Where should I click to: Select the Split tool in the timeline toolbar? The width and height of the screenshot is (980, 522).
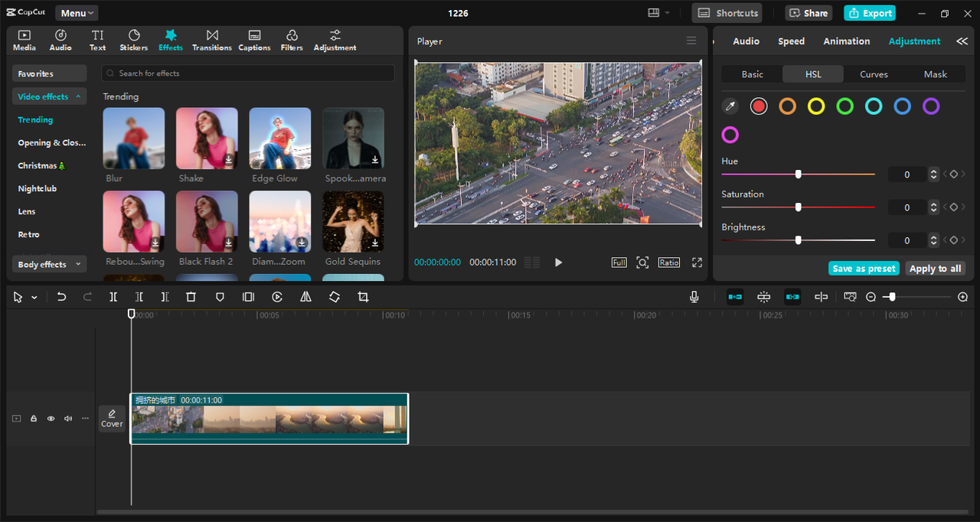click(113, 297)
